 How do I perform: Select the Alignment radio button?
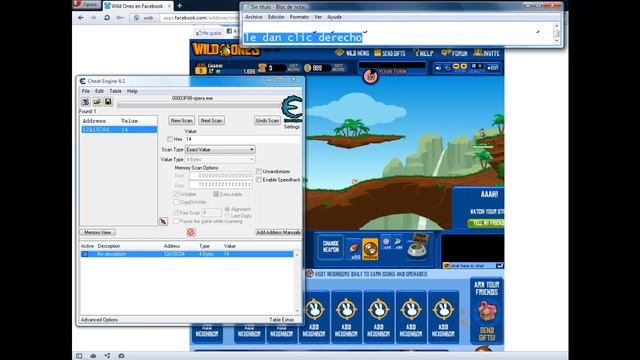227,209
